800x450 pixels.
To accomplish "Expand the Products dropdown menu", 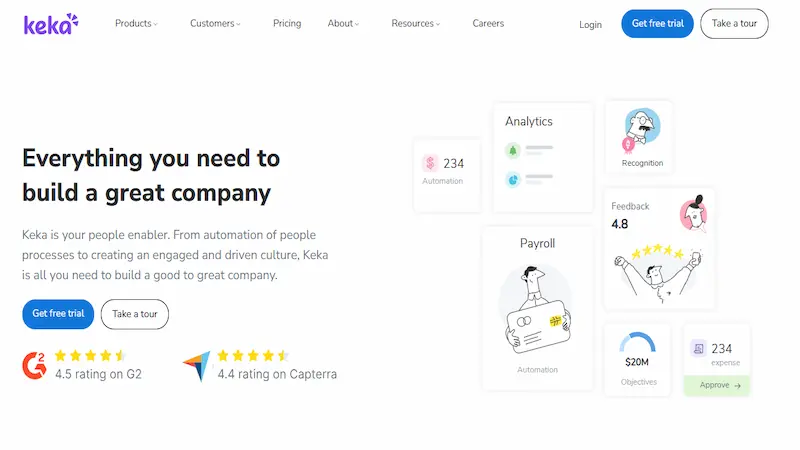I will [136, 24].
